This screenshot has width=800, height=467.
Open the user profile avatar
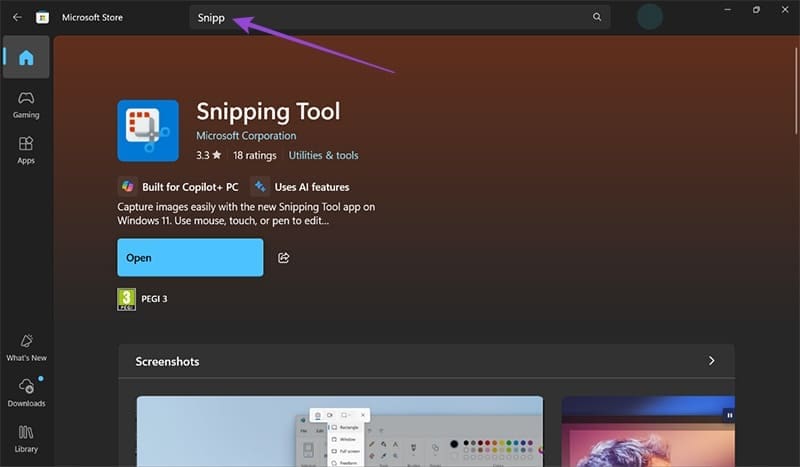pyautogui.click(x=649, y=17)
